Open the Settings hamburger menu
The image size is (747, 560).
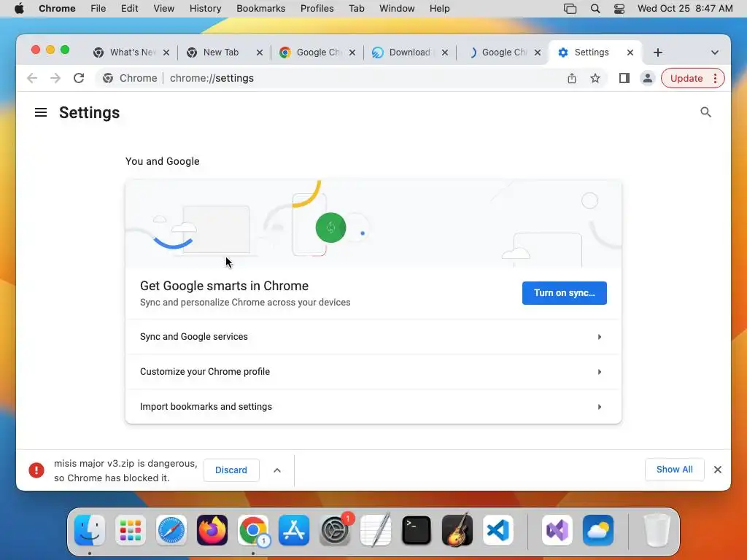coord(41,112)
